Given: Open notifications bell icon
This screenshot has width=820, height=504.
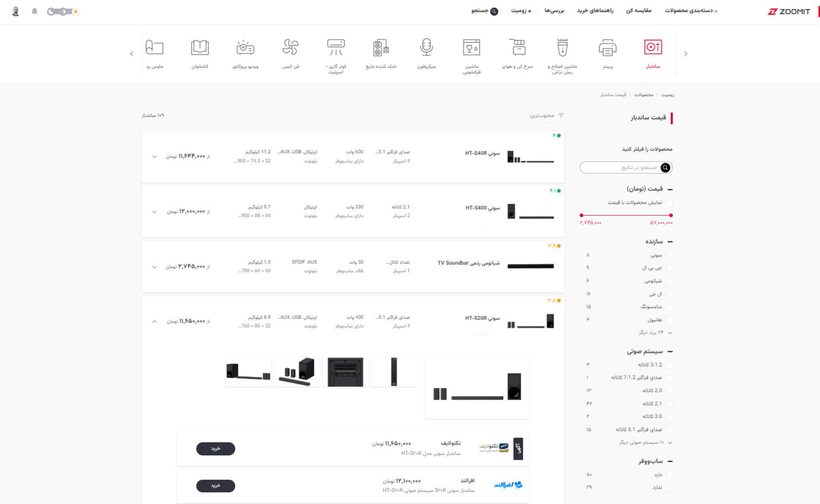Looking at the screenshot, I should pyautogui.click(x=35, y=12).
